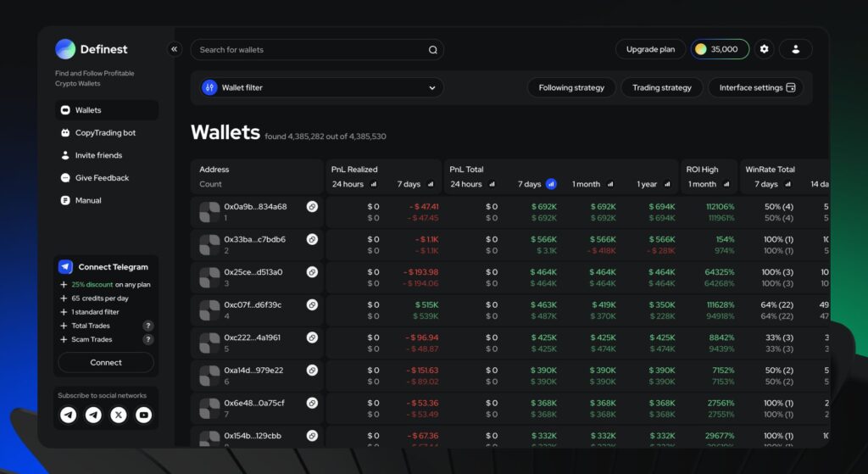This screenshot has width=868, height=474.
Task: Open YouTube social network icon
Action: point(144,415)
